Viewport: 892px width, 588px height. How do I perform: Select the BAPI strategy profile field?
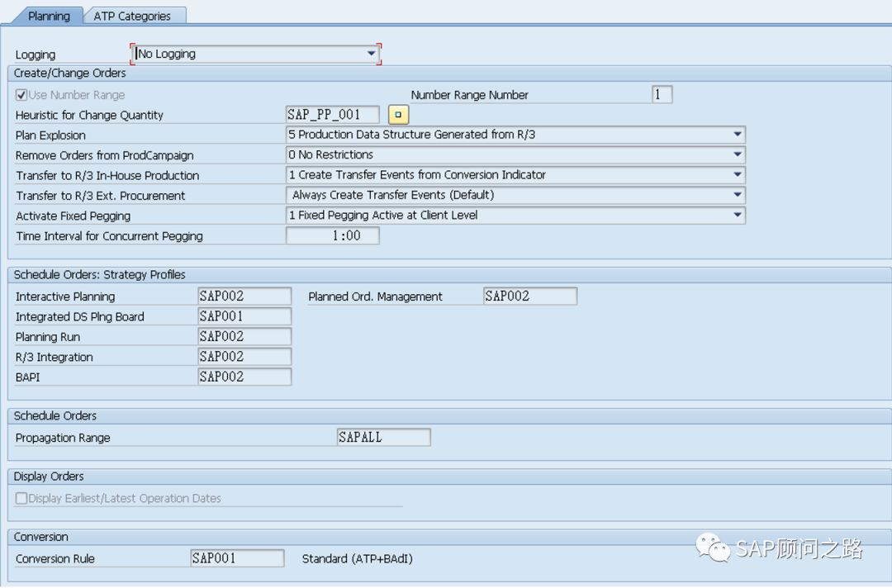tap(244, 377)
